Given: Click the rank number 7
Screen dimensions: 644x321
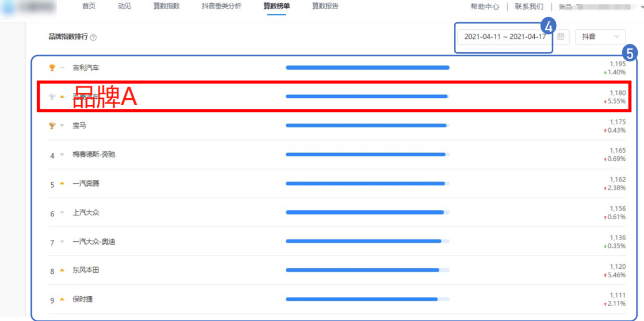Looking at the screenshot, I should 52,243.
